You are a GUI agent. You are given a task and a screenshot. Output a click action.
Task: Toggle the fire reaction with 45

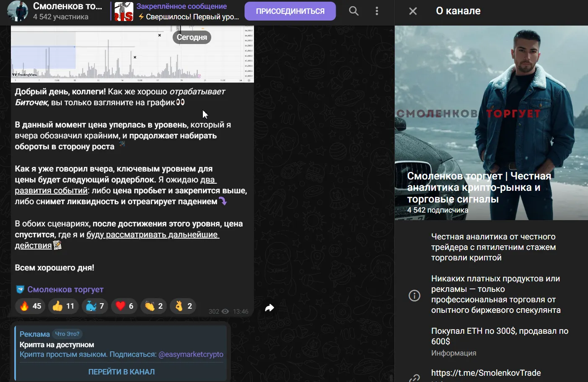[x=31, y=306]
